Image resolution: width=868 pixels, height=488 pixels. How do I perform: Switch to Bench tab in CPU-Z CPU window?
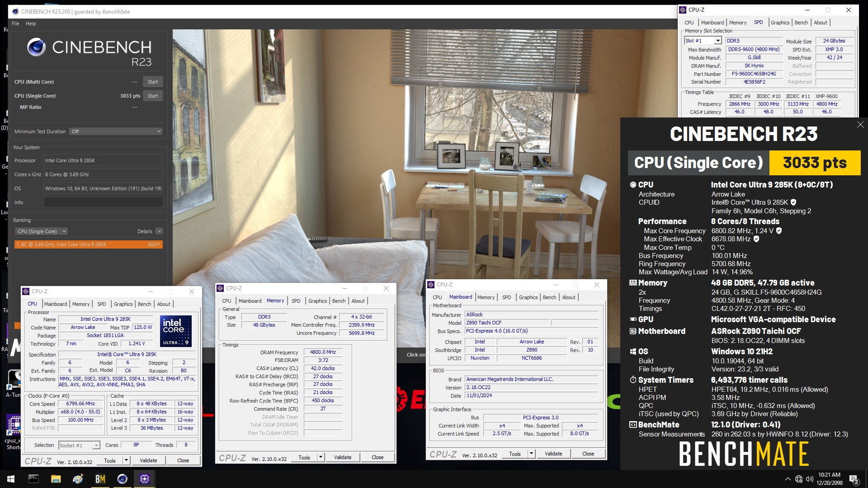point(145,304)
